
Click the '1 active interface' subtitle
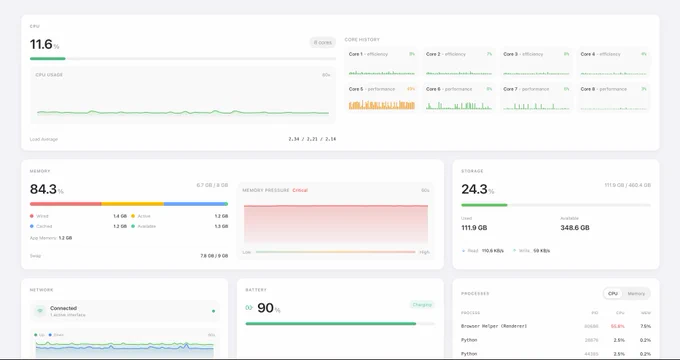[68, 315]
